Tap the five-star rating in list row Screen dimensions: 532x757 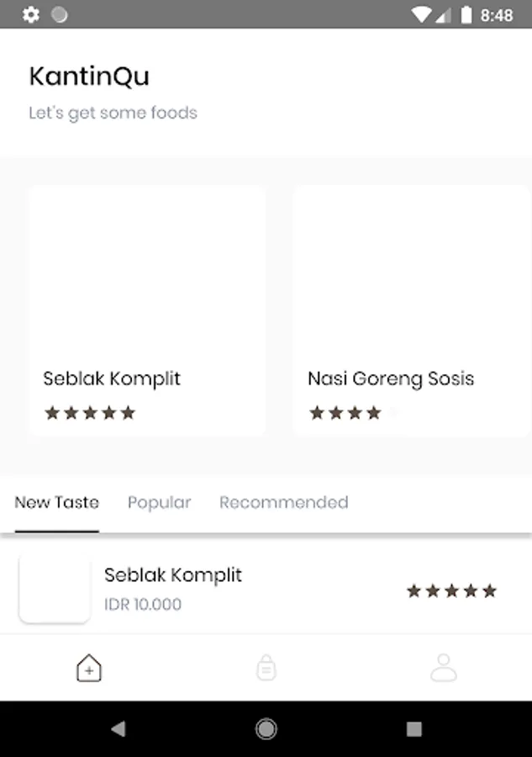click(451, 590)
